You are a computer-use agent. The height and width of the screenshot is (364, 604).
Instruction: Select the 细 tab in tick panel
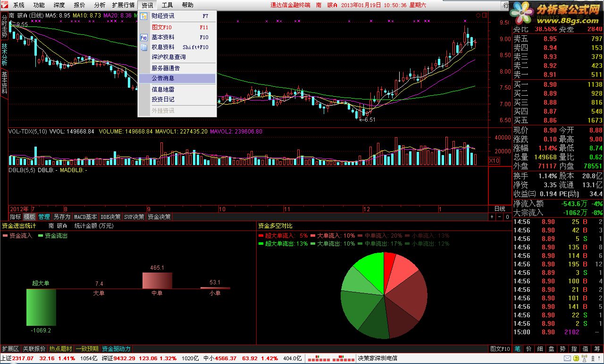click(540, 349)
